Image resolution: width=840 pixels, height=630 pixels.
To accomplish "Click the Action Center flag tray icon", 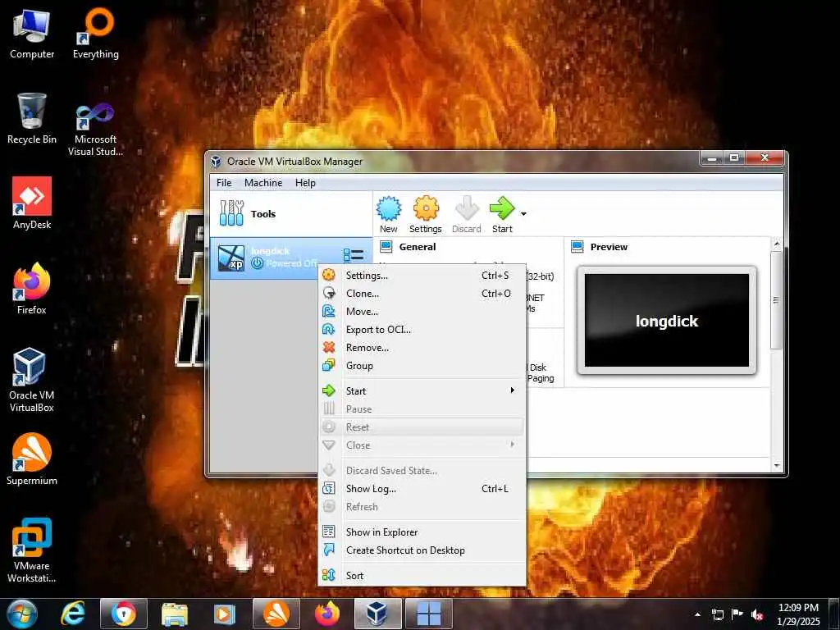I will point(737,614).
